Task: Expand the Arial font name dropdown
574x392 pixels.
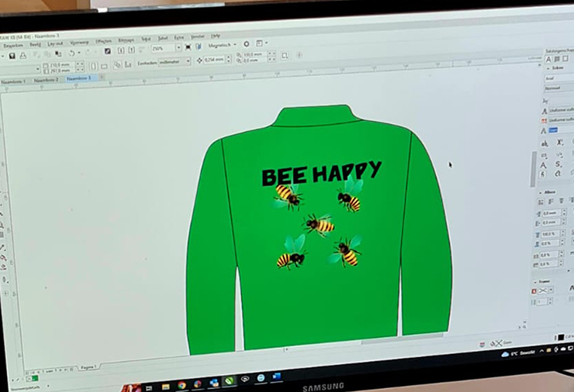Action: pyautogui.click(x=557, y=78)
